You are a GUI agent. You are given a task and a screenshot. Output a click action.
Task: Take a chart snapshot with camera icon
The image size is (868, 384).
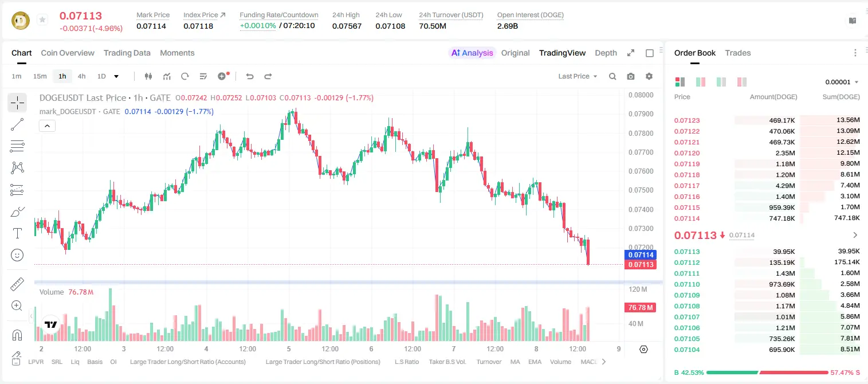[631, 76]
